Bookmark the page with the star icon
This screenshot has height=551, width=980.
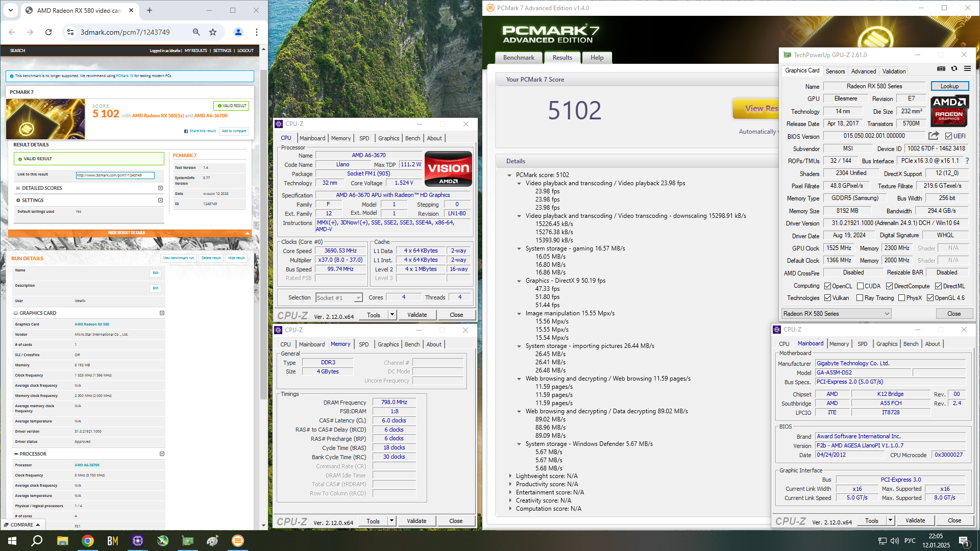click(x=213, y=32)
